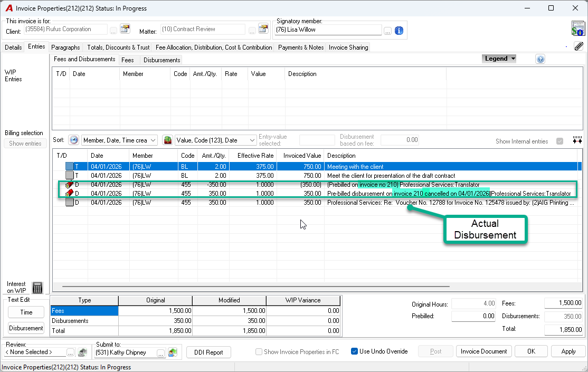
Task: Click the flag icon on the invoice 210 cancelled row
Action: [x=69, y=194]
